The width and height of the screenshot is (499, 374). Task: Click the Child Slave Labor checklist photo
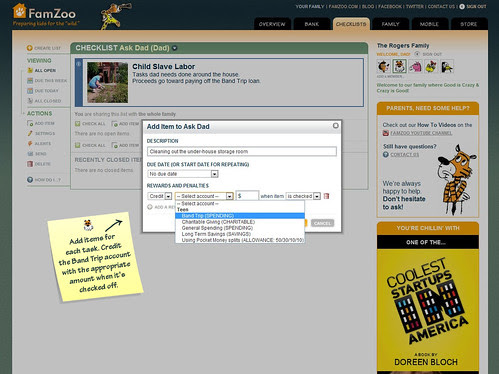point(107,82)
